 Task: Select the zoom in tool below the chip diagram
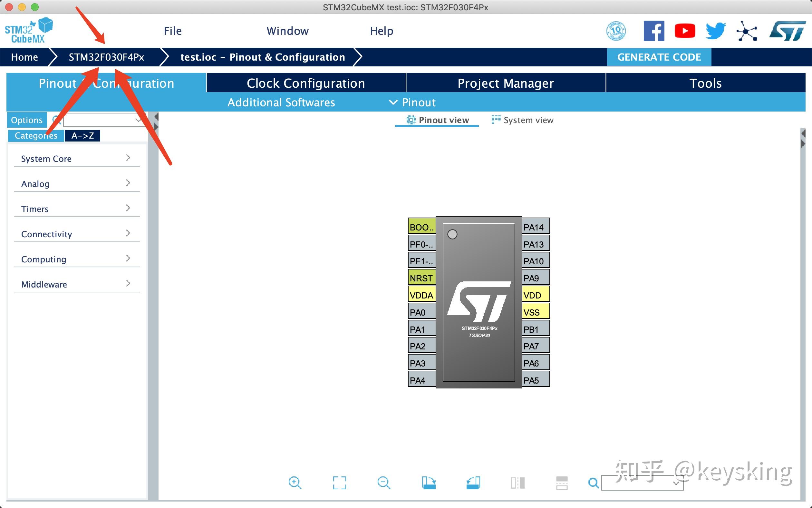[x=295, y=483]
